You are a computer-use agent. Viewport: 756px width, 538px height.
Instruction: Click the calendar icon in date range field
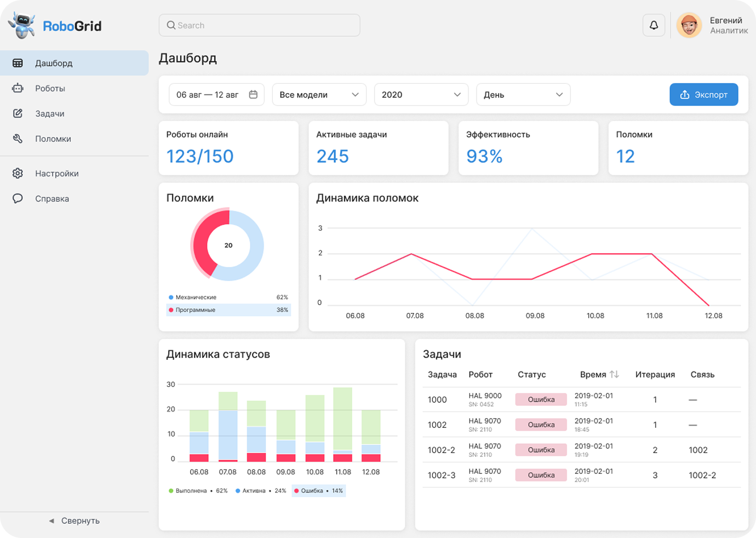[253, 94]
